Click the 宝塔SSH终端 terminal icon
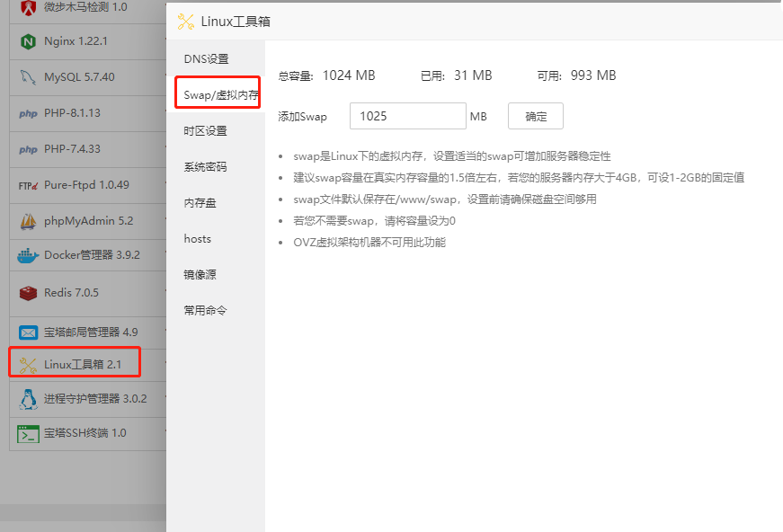 click(28, 434)
